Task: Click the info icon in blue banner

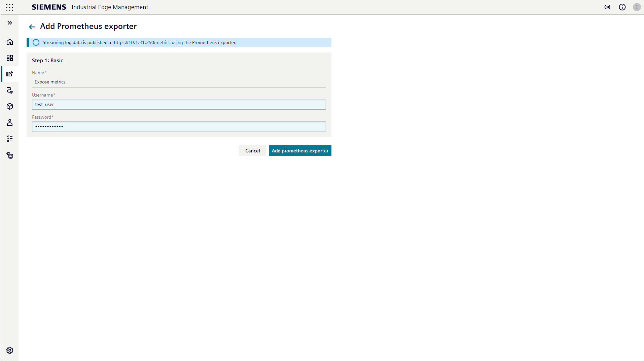Action: (36, 42)
